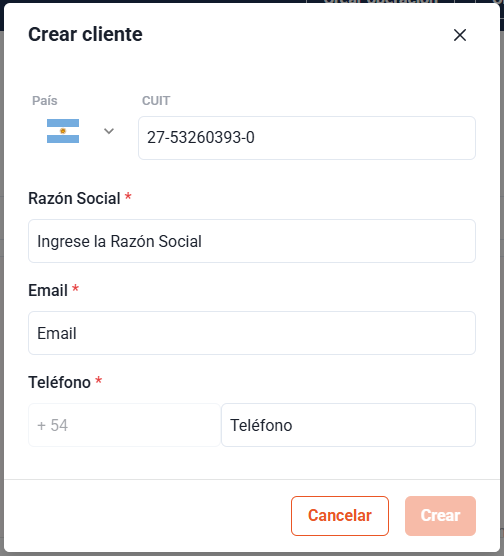Click the CUIT label above field
Screen dimensions: 504x556
(156, 101)
